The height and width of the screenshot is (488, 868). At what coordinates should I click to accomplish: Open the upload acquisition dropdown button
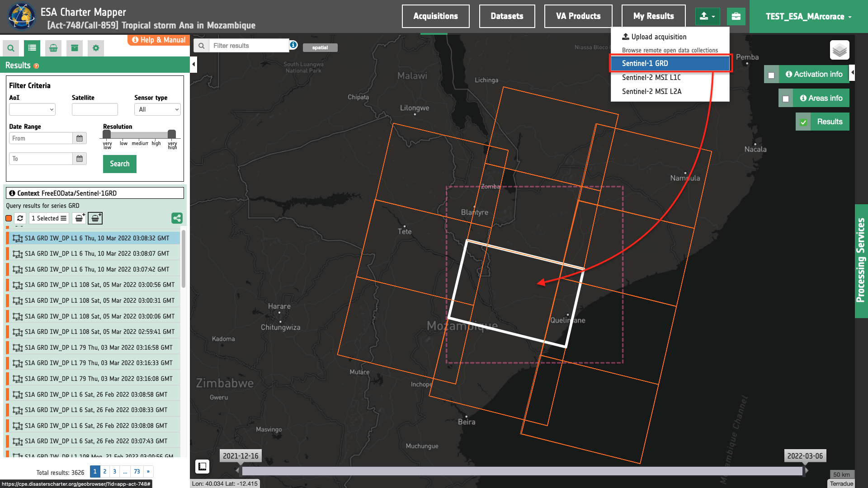click(708, 17)
